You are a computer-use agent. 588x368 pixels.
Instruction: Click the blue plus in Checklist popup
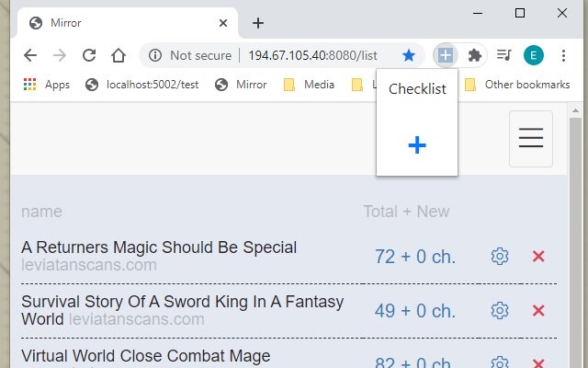click(x=417, y=145)
